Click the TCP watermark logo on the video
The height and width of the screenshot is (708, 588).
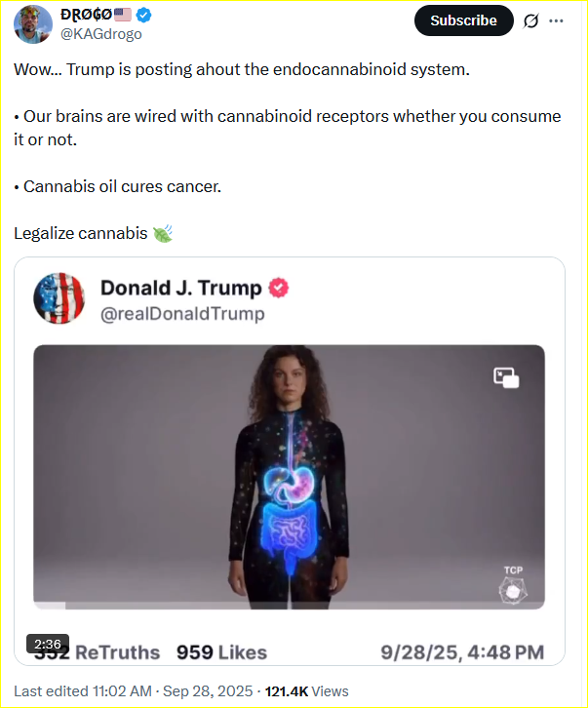point(512,585)
